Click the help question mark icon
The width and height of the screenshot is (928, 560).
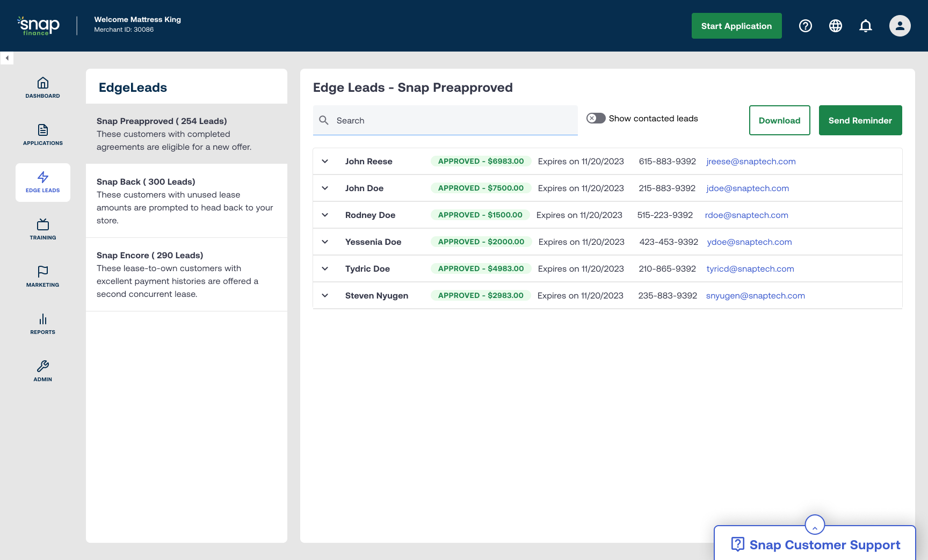[x=805, y=26]
